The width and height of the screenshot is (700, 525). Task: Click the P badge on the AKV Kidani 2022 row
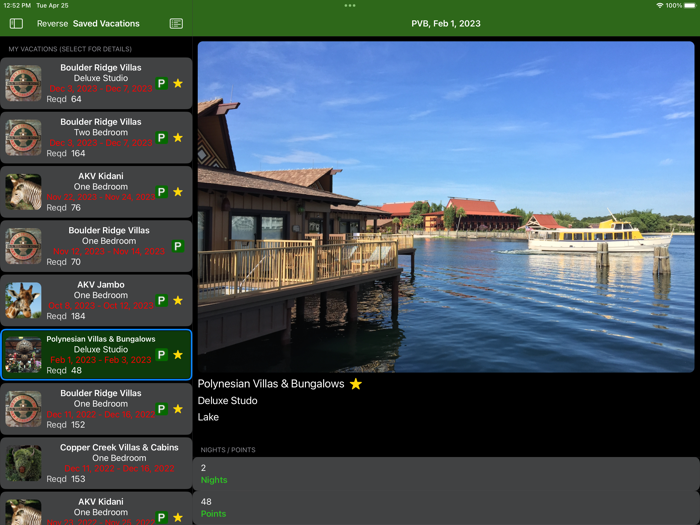pos(162,517)
